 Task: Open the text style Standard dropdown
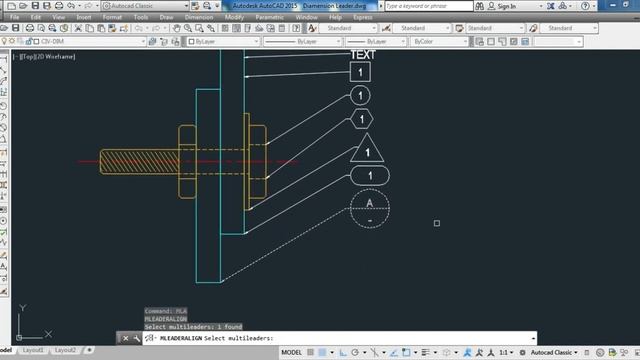pos(348,28)
